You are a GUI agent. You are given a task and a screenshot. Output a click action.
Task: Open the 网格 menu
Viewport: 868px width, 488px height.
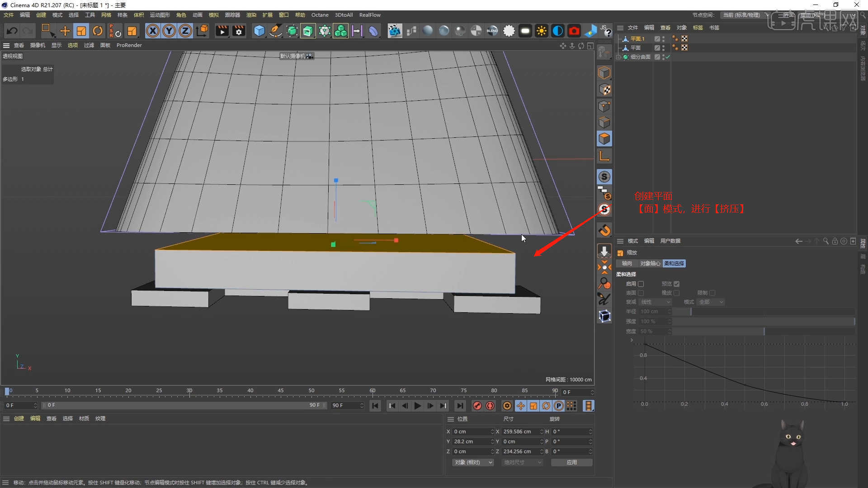pos(106,15)
